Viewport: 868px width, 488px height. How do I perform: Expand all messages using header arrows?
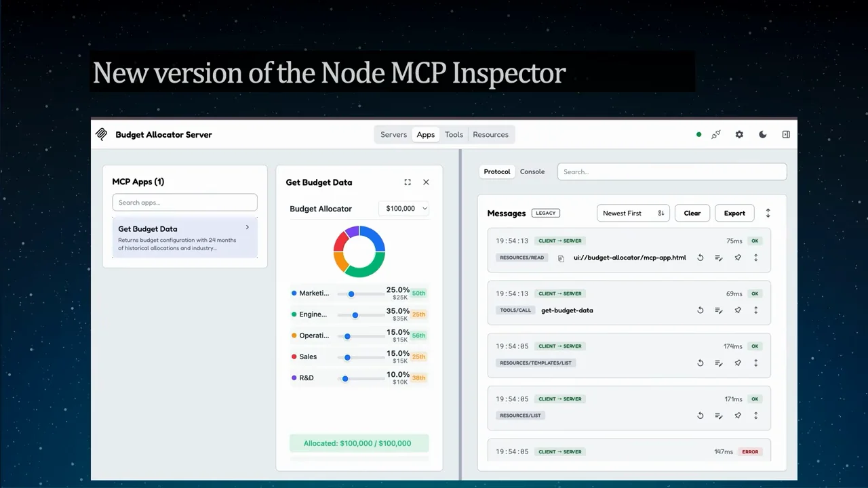tap(768, 213)
